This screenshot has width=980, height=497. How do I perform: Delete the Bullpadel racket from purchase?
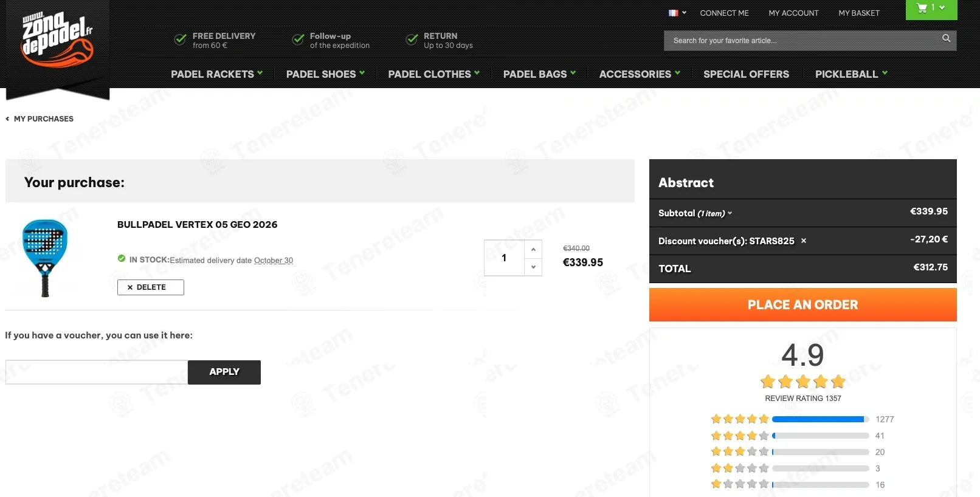coord(151,287)
